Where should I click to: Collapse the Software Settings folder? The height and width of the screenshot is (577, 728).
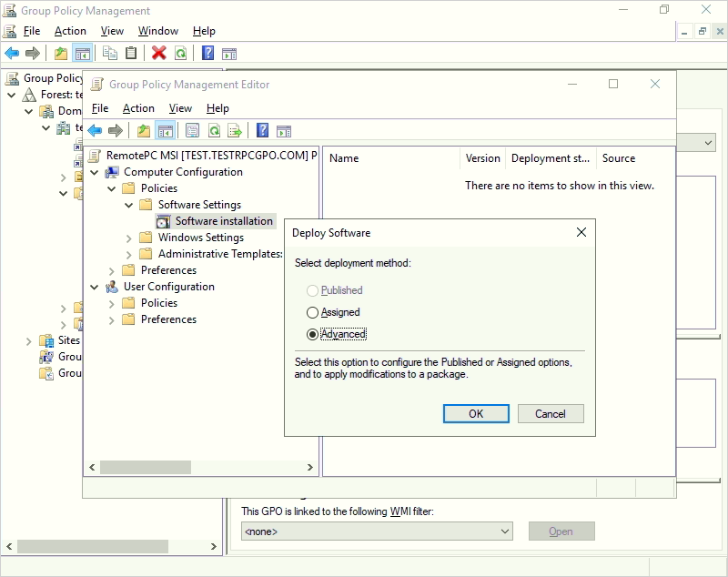[129, 205]
